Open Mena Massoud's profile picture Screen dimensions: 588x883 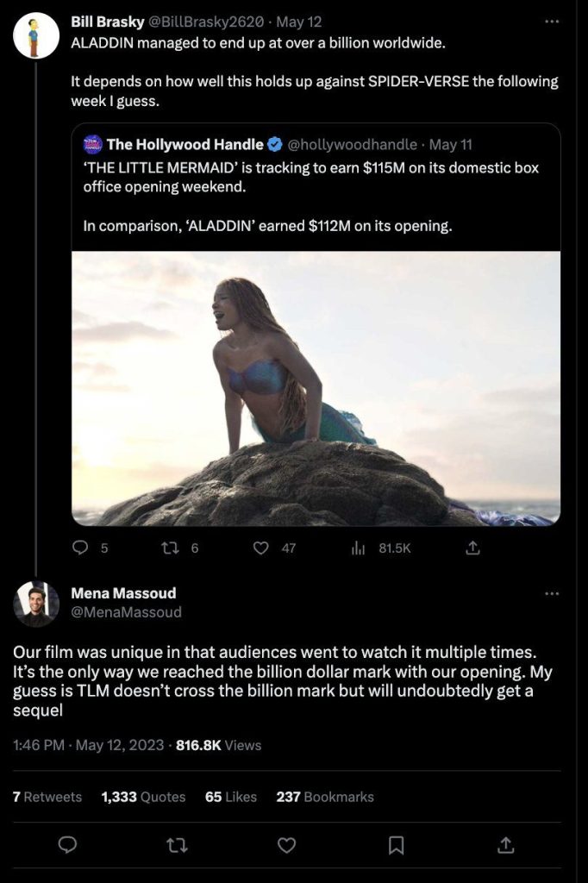[36, 604]
